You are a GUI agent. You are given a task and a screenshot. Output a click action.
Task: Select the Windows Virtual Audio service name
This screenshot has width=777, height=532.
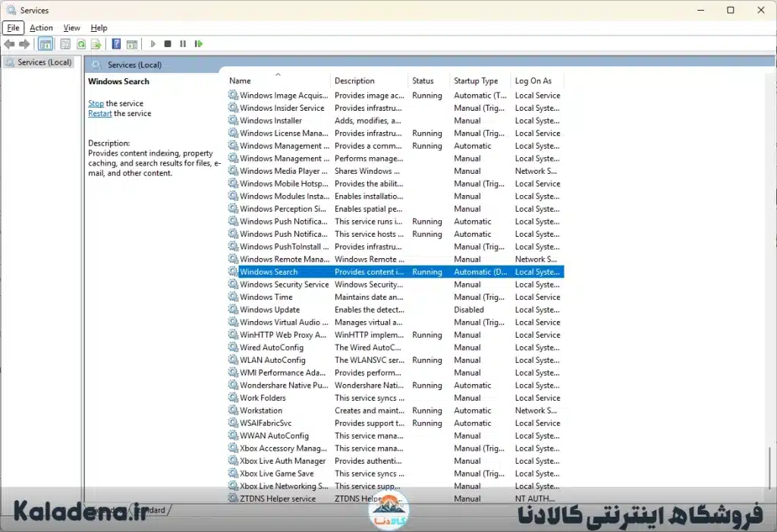285,323
